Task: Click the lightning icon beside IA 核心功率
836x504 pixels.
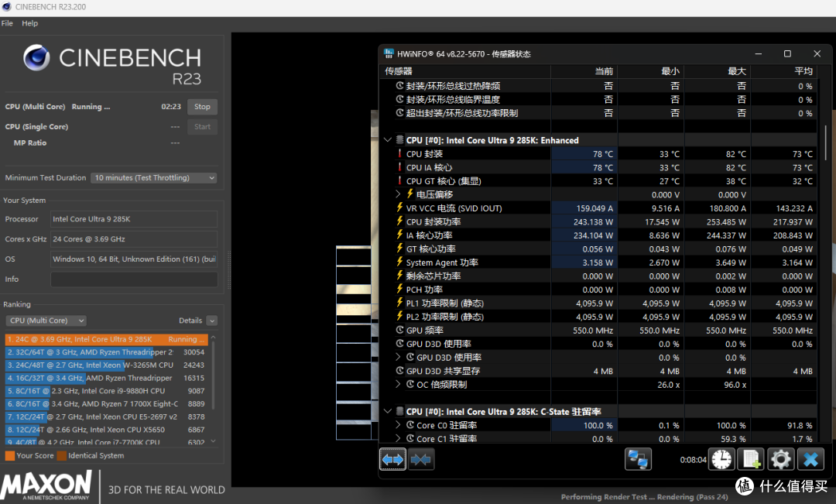Action: [x=399, y=235]
